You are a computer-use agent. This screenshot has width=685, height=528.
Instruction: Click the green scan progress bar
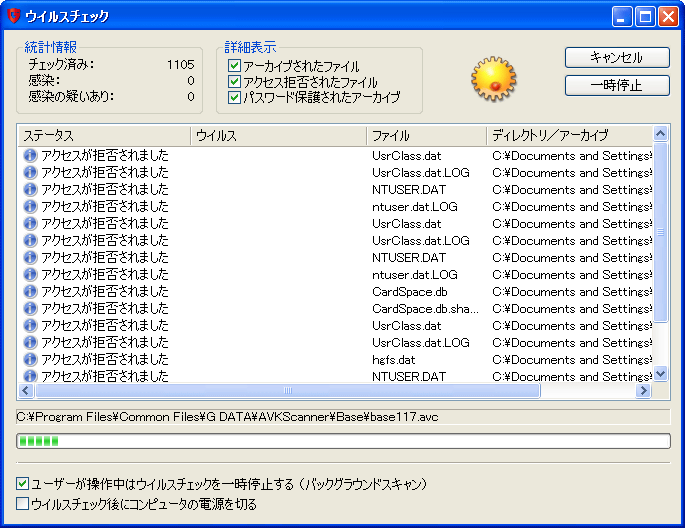click(343, 441)
